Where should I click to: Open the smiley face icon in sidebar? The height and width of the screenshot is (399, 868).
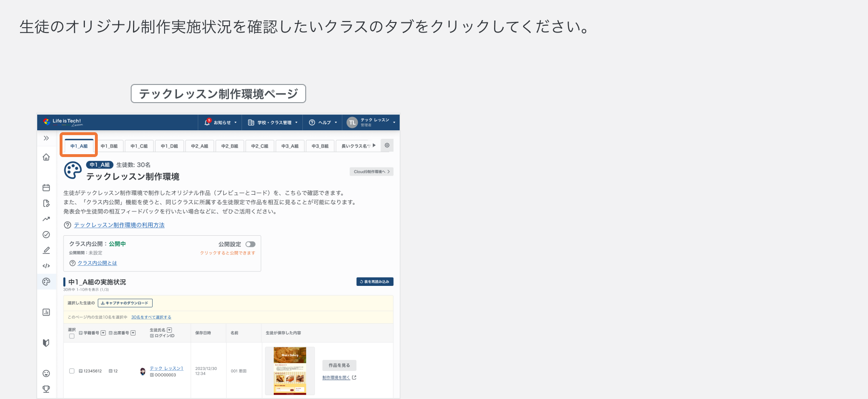46,373
